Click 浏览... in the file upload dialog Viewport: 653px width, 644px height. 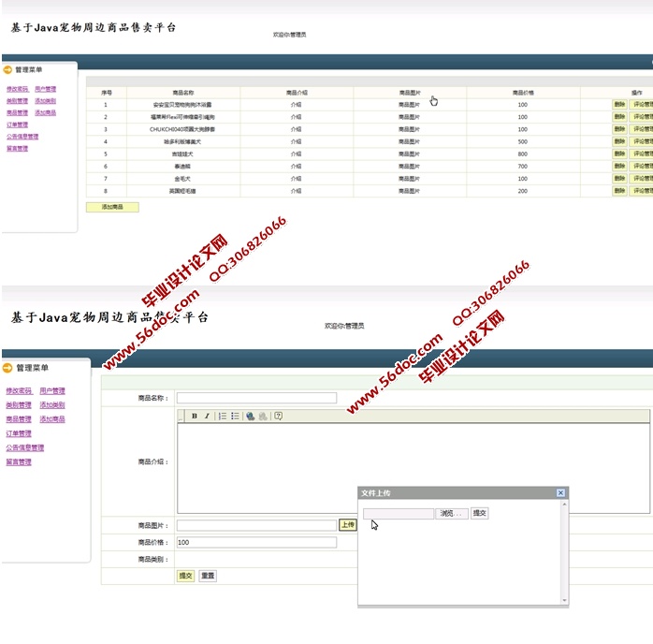[x=452, y=513]
